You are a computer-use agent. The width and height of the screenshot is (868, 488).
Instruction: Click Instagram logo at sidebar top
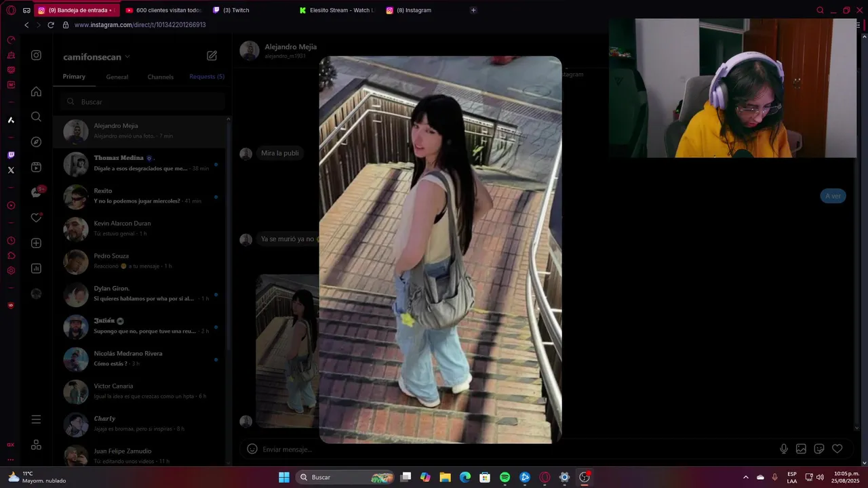coord(37,56)
